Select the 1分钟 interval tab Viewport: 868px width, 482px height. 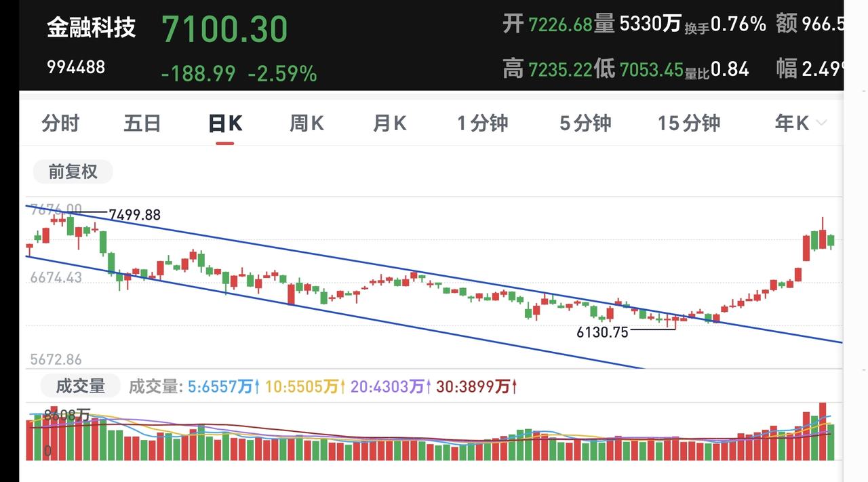(482, 123)
